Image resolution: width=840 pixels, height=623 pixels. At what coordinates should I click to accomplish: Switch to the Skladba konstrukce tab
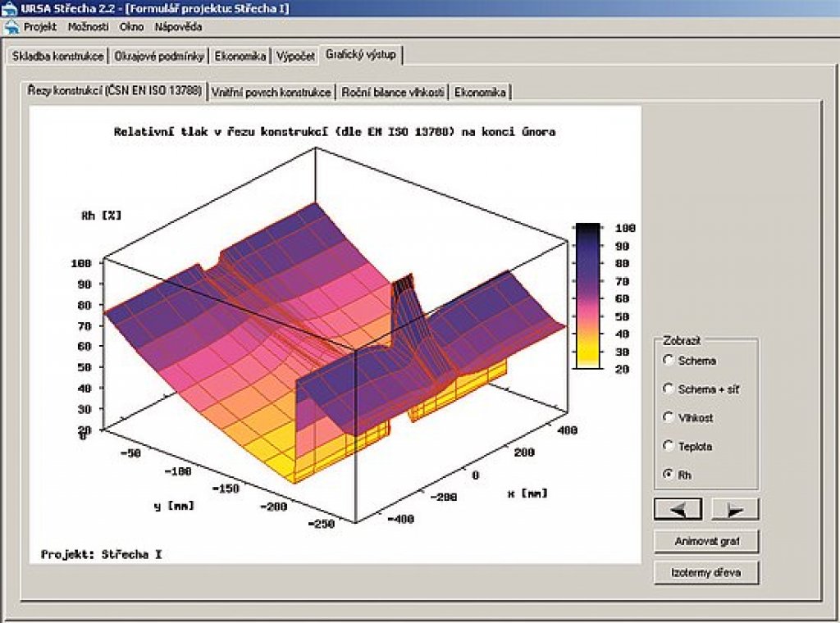(57, 57)
